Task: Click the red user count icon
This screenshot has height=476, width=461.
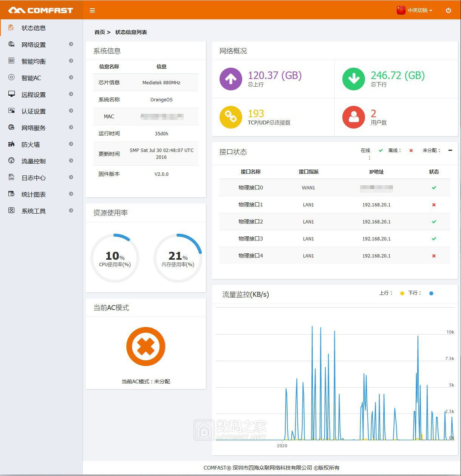Action: click(354, 117)
